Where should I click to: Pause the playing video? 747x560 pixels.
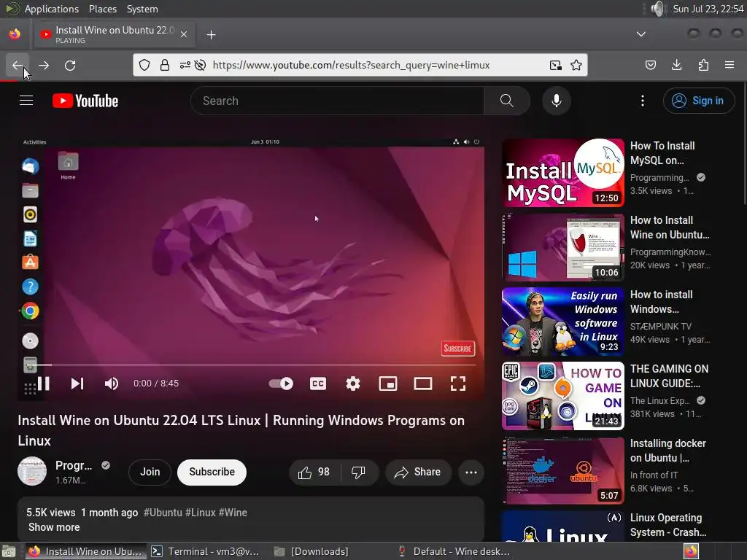(44, 384)
